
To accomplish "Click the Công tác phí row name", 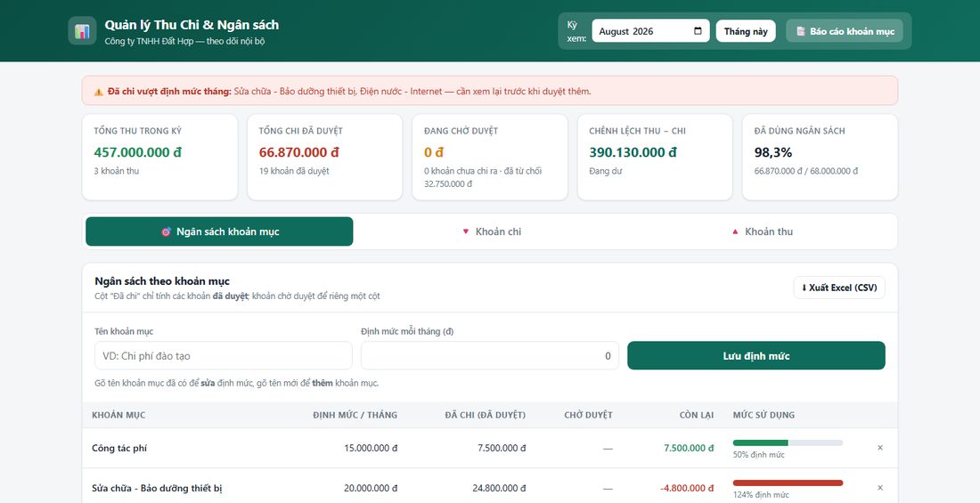I will tap(119, 448).
